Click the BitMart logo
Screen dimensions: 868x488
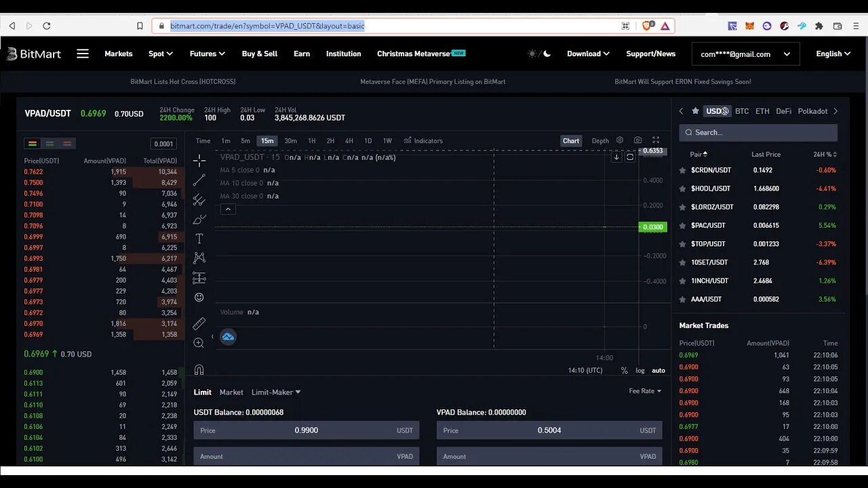(x=34, y=54)
